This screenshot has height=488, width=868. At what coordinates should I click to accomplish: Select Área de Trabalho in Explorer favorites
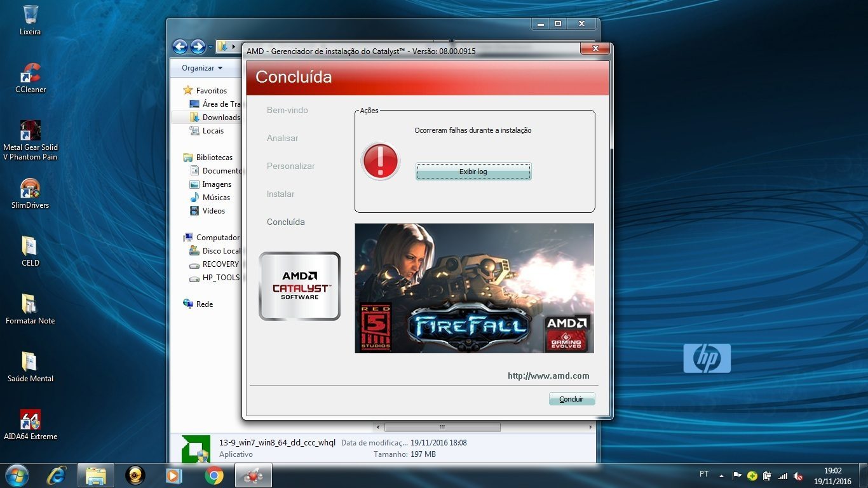pos(215,104)
